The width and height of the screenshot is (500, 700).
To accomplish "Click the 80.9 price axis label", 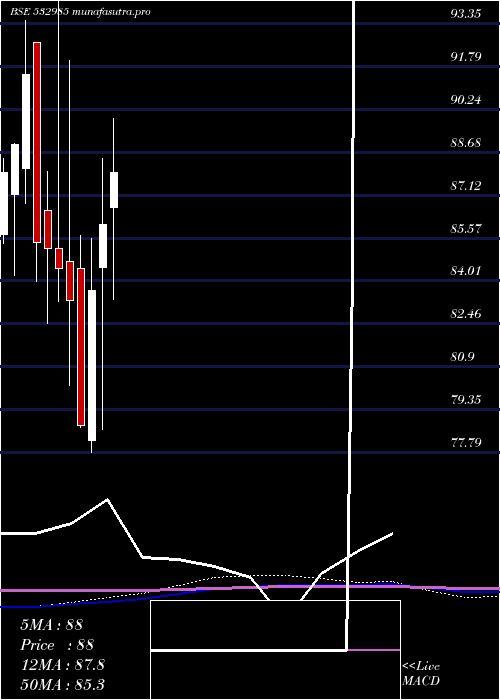I will pos(462,357).
